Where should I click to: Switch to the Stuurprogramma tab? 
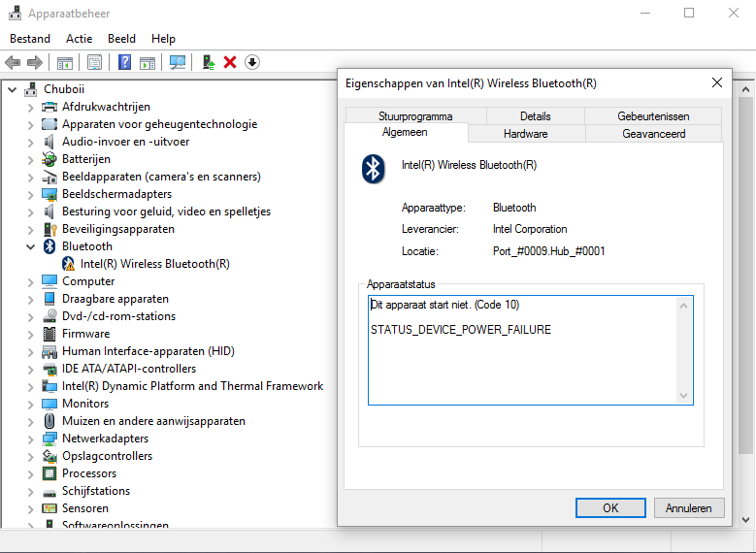415,116
